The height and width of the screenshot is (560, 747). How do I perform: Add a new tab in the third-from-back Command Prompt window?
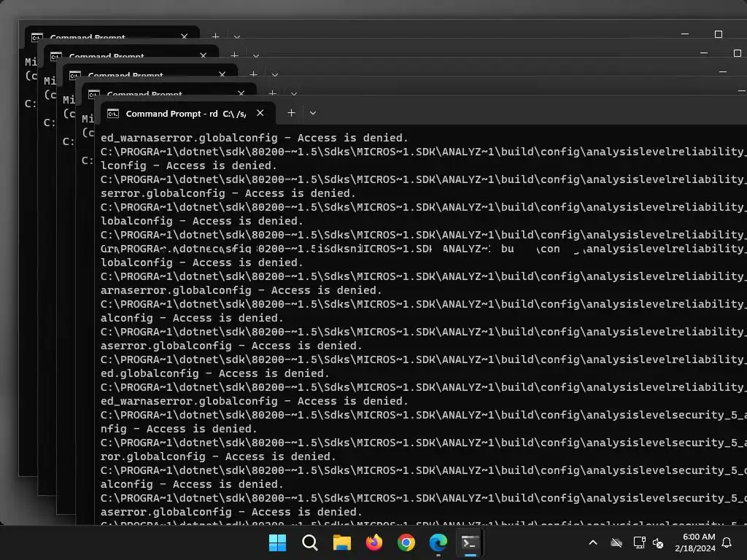coord(253,74)
